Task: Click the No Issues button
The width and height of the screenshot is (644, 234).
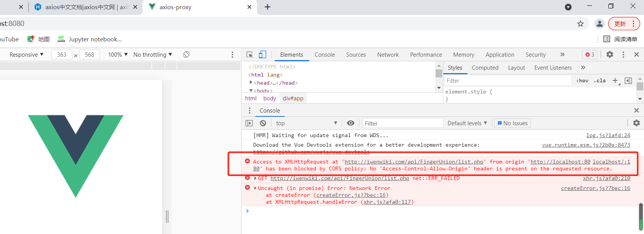Action: pyautogui.click(x=513, y=123)
